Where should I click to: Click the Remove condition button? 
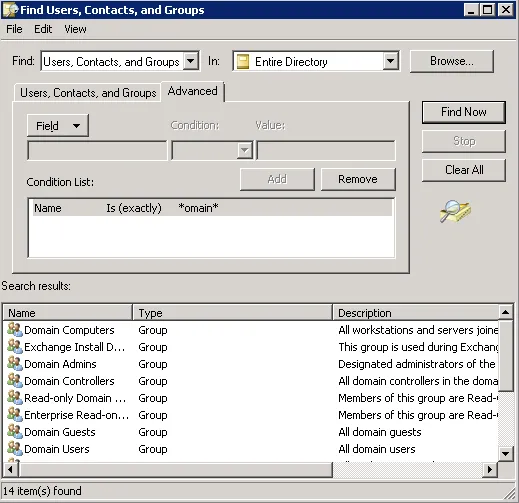358,179
